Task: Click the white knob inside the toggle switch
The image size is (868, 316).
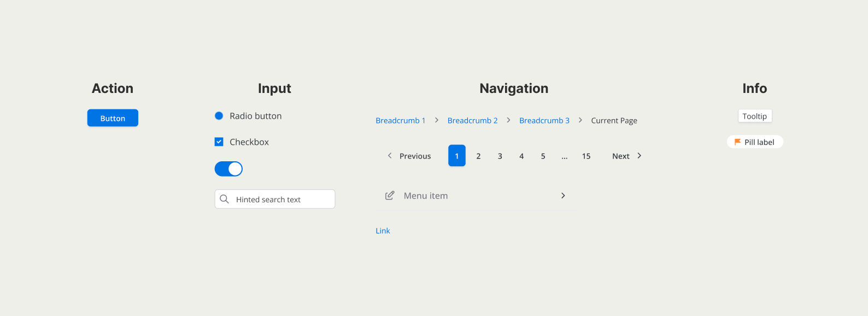Action: pos(236,169)
